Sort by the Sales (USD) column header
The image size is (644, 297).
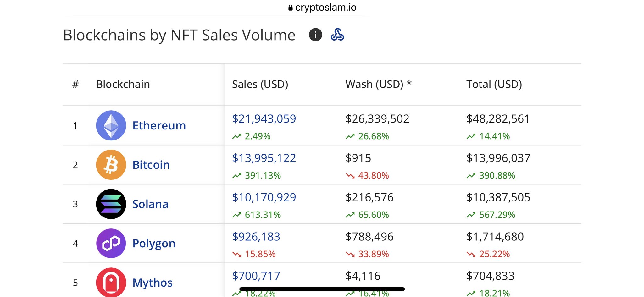pyautogui.click(x=260, y=84)
